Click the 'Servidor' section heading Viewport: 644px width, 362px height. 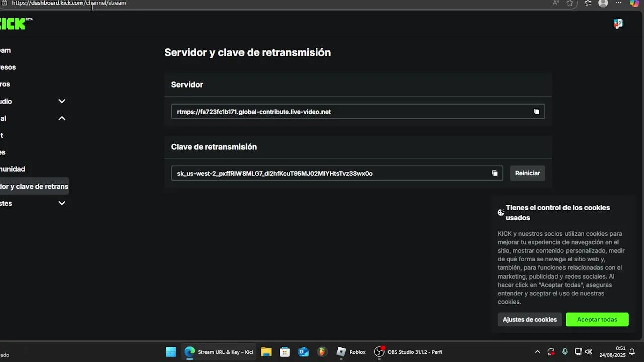point(187,85)
